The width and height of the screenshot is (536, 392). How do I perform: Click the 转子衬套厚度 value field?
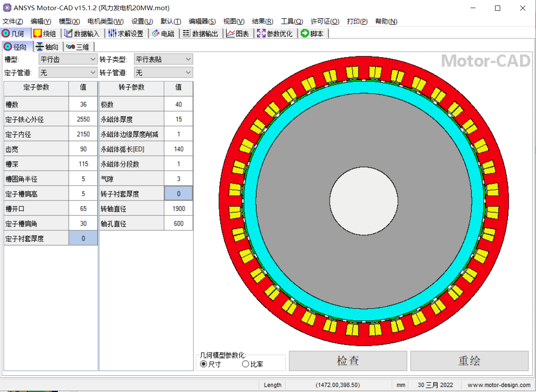click(179, 194)
